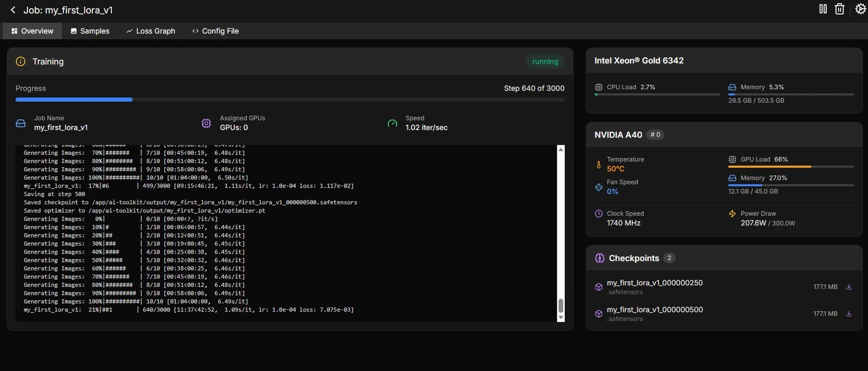
Task: Download the my_first_lora_v1_000000500 checkpoint
Action: tap(849, 313)
